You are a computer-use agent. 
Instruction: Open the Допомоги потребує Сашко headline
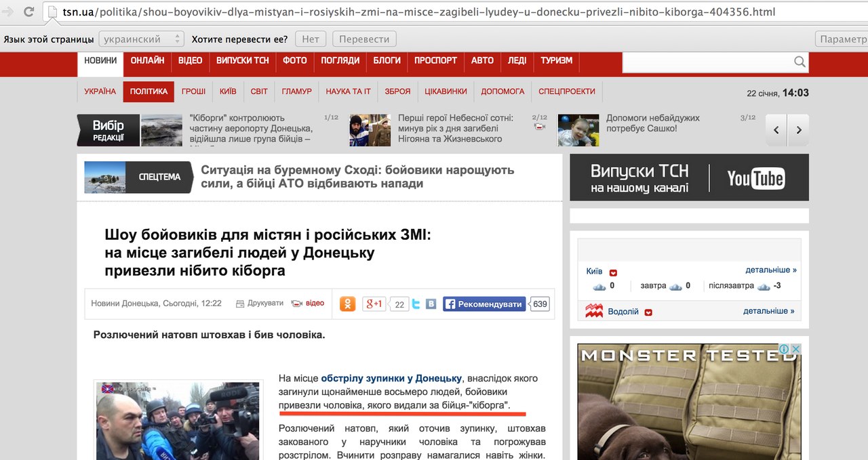(652, 123)
